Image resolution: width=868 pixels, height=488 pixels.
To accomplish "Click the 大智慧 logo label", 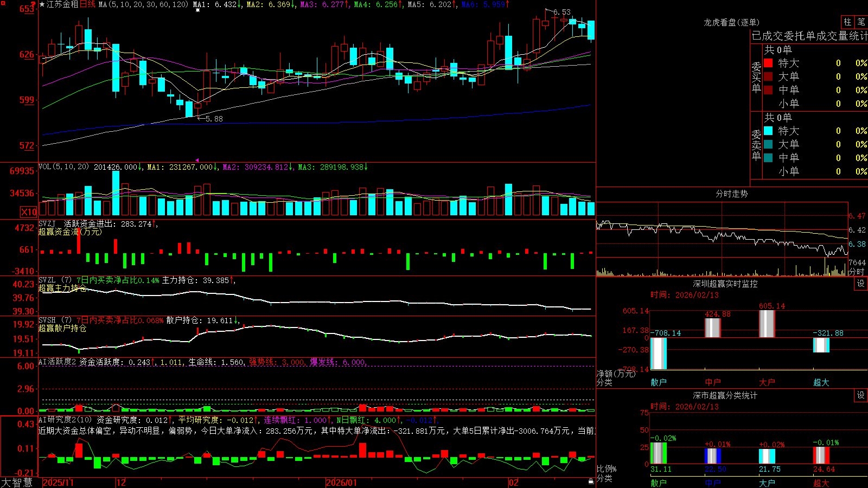I will tap(17, 483).
